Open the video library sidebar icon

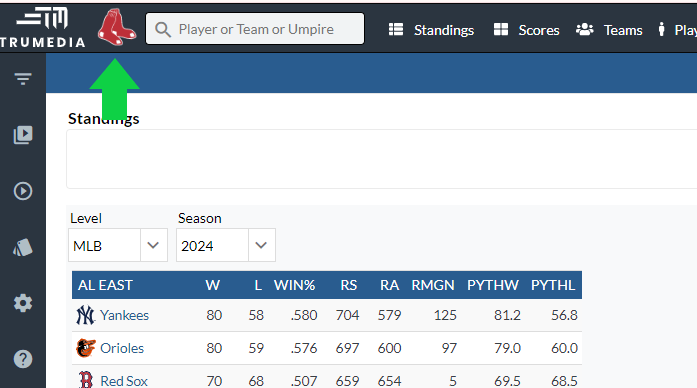[23, 135]
